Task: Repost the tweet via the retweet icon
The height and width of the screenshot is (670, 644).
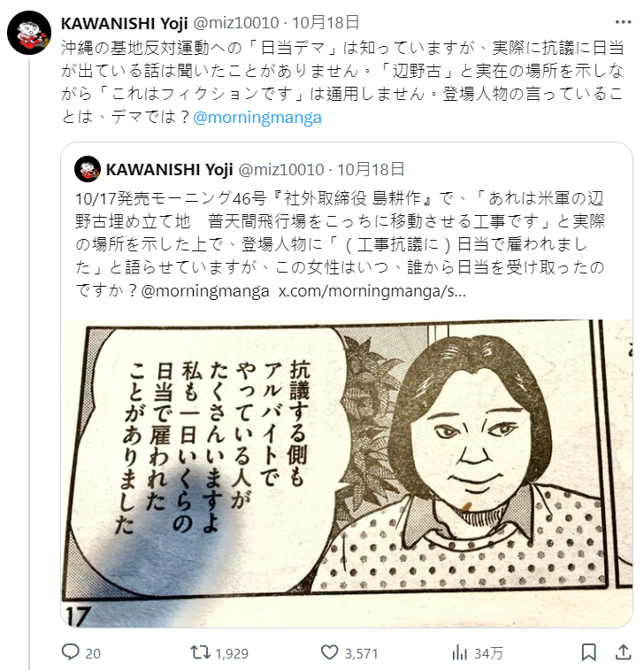Action: point(200,652)
